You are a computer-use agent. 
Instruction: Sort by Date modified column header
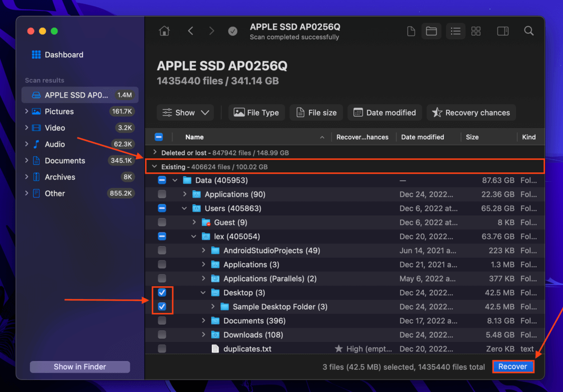[x=423, y=137]
